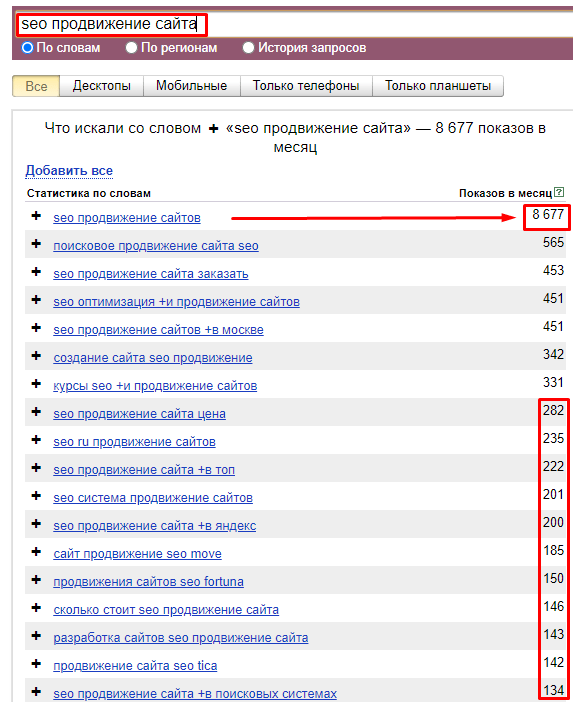Click the impressions value 342
This screenshot has width=573, height=702.
pos(553,354)
